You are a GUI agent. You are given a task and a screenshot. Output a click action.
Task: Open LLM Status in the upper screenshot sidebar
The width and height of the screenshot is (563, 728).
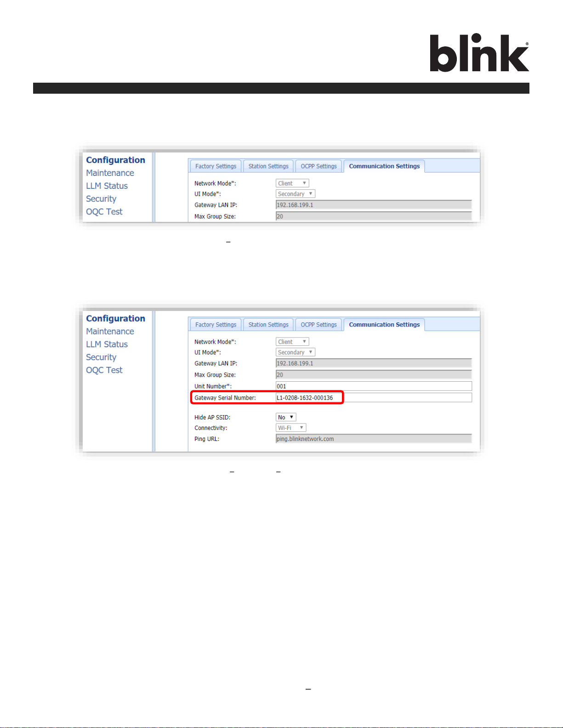pyautogui.click(x=107, y=186)
